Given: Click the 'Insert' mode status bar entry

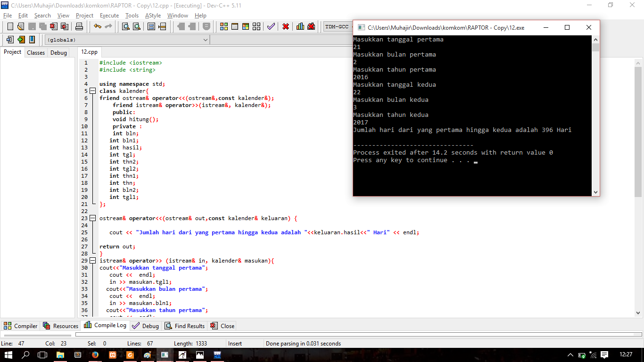Looking at the screenshot, I should (x=235, y=344).
